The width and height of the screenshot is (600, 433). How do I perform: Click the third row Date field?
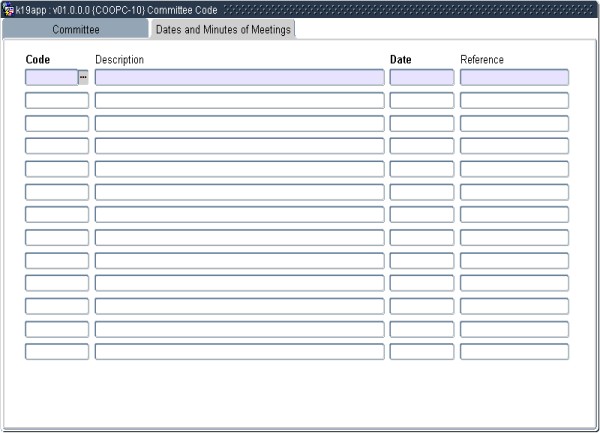pos(421,123)
